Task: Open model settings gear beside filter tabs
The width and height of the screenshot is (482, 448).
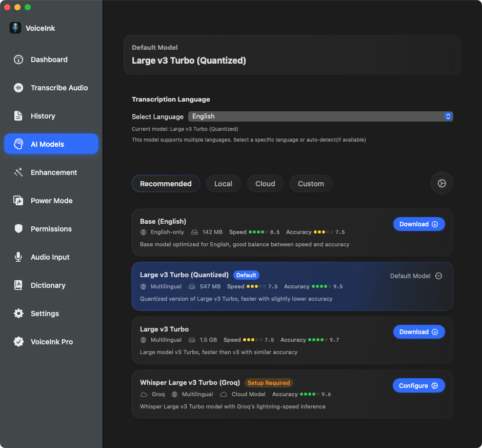Action: tap(441, 183)
